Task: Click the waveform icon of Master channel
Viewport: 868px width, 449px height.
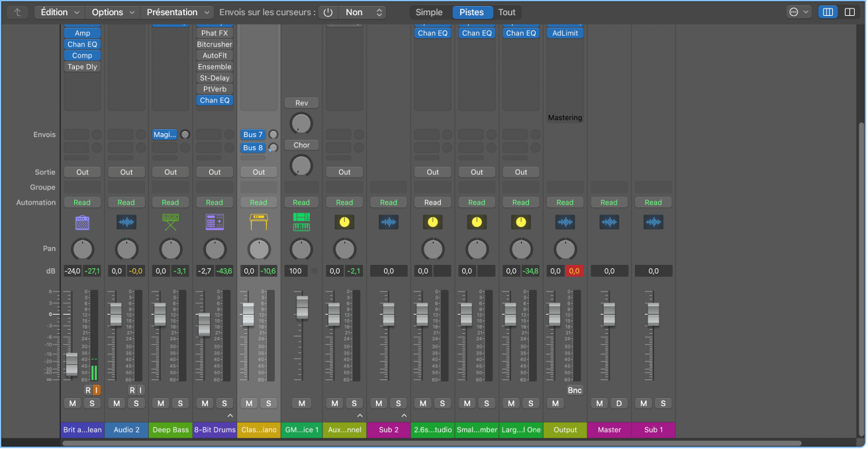Action: 609,223
